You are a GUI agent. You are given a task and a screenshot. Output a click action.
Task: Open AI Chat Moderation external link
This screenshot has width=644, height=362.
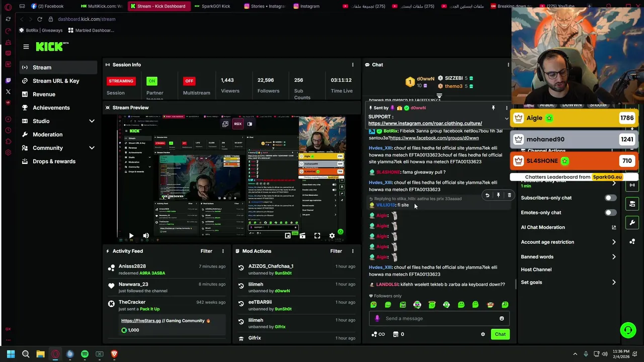tap(614, 227)
